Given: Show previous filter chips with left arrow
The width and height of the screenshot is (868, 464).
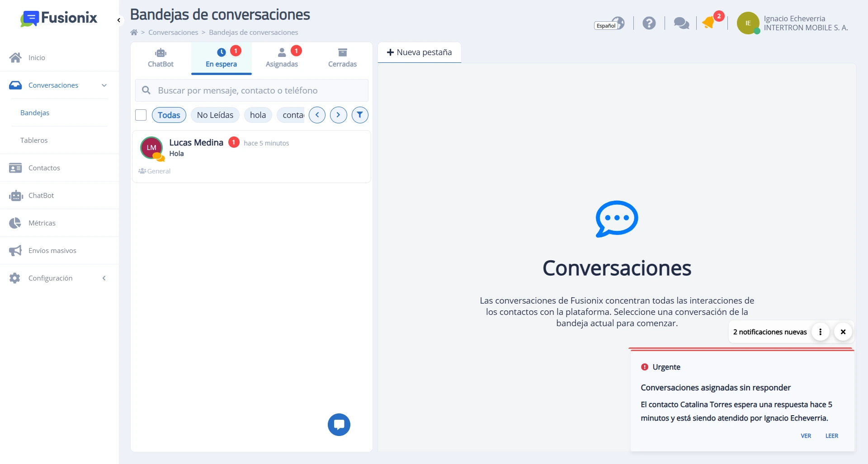Looking at the screenshot, I should click(317, 115).
